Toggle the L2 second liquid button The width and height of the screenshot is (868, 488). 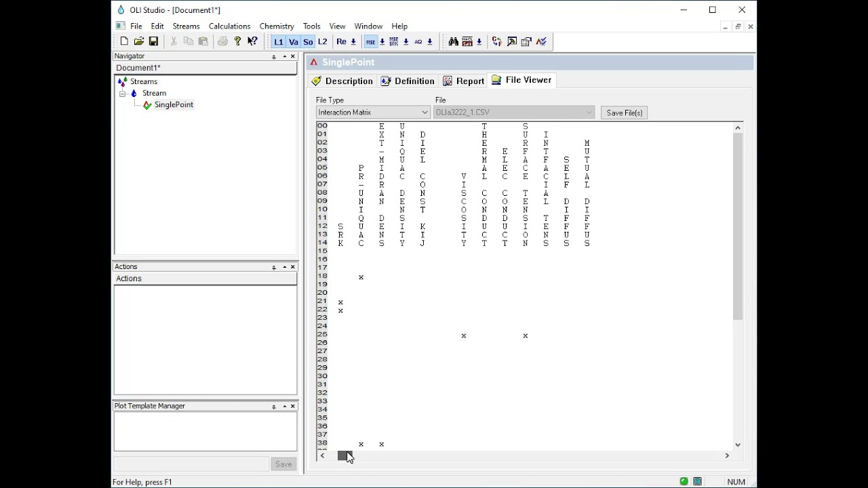tap(323, 42)
